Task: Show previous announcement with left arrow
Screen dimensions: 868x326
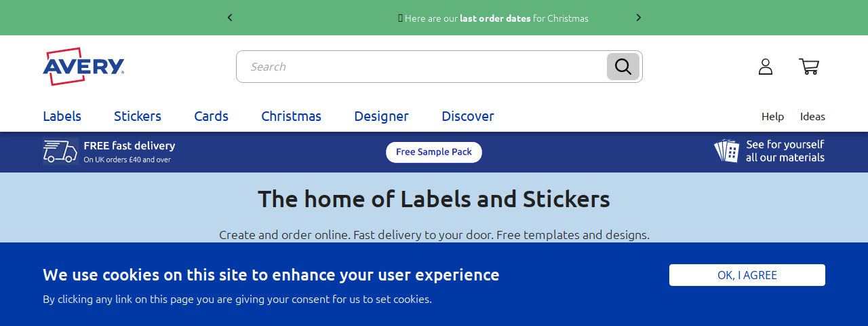Action: click(230, 18)
